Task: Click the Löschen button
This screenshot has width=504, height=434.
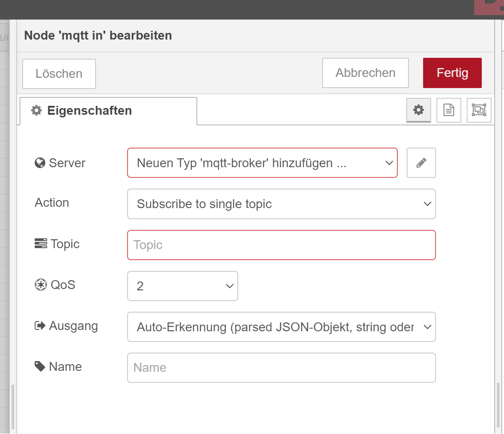Action: [x=59, y=74]
